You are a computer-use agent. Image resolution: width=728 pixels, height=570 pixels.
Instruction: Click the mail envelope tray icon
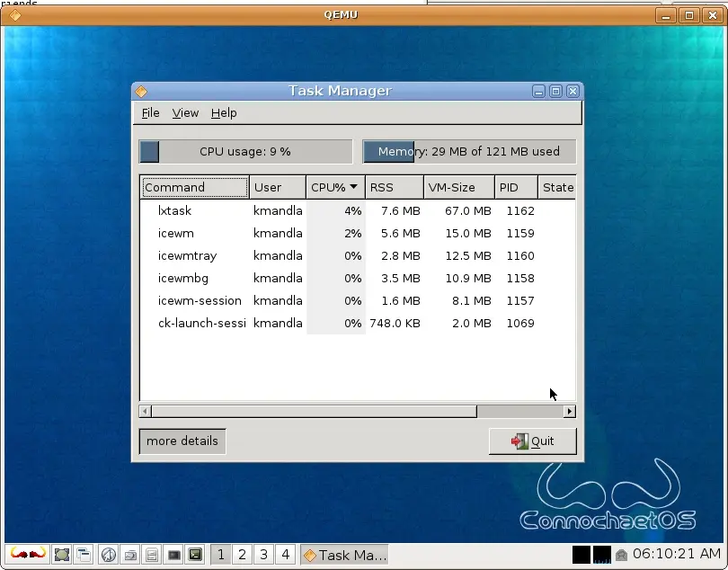621,555
